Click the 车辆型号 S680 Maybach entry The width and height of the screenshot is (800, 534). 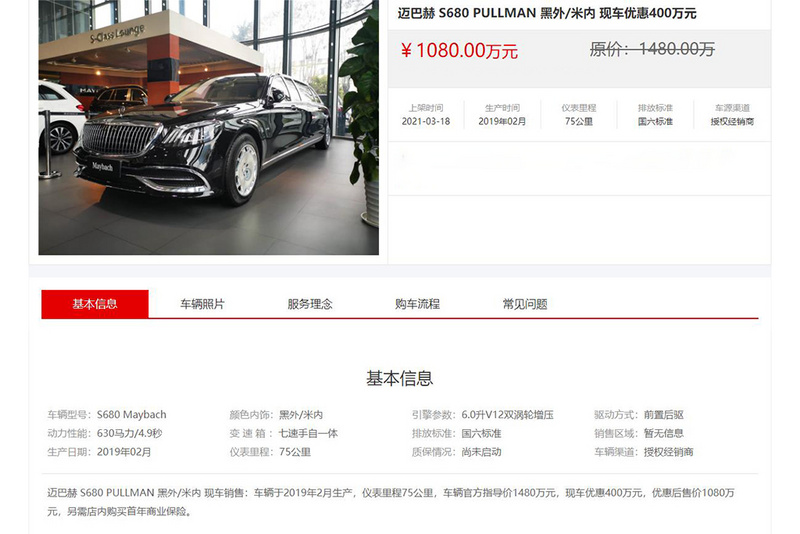coord(107,415)
